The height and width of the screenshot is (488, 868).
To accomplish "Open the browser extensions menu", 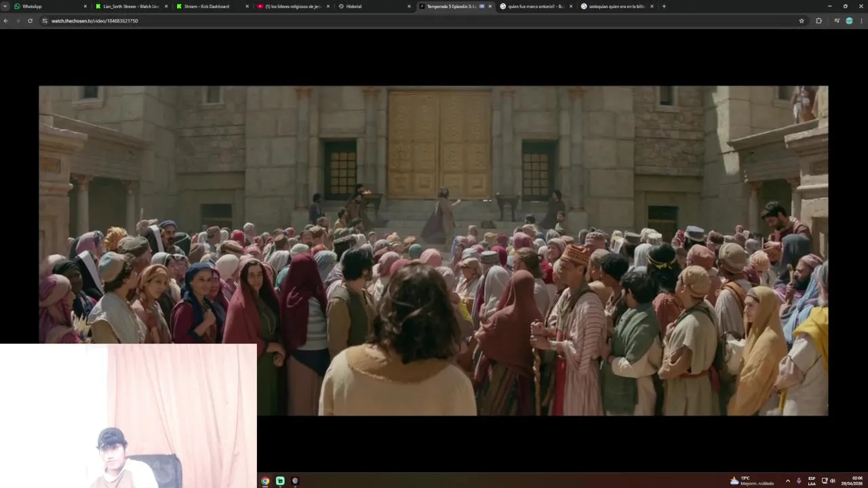I will click(x=818, y=21).
